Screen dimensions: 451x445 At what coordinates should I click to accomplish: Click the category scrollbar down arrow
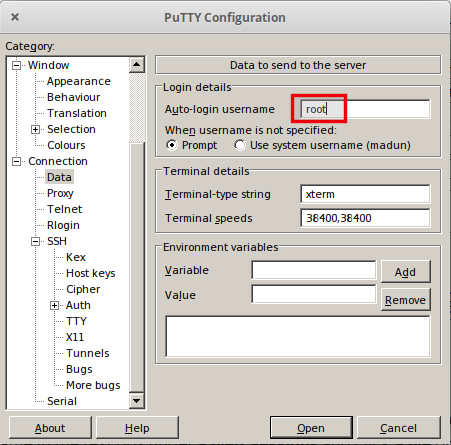pos(137,400)
